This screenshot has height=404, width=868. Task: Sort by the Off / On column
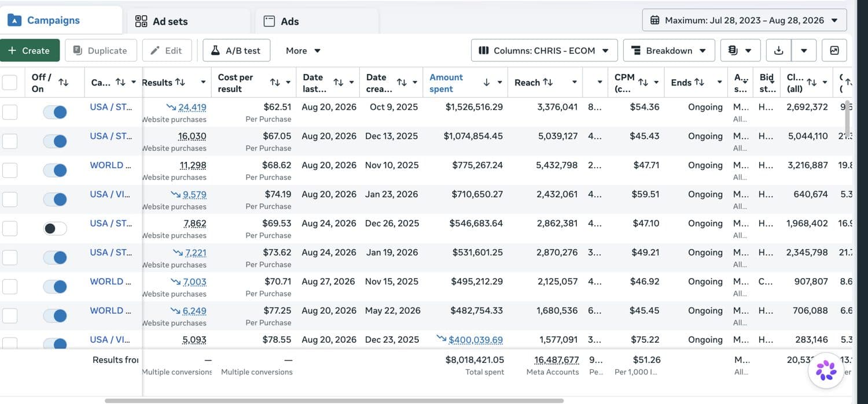pyautogui.click(x=64, y=83)
